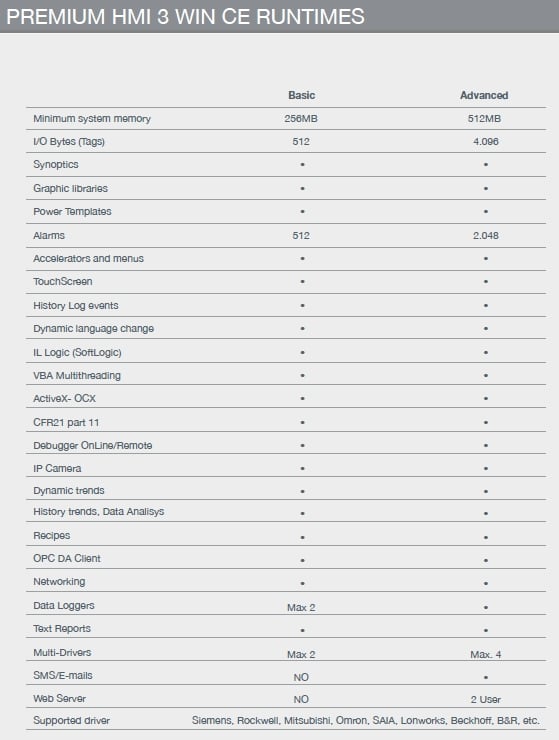The image size is (559, 740).
Task: Select the Minimum system memory row label
Action: click(x=92, y=119)
